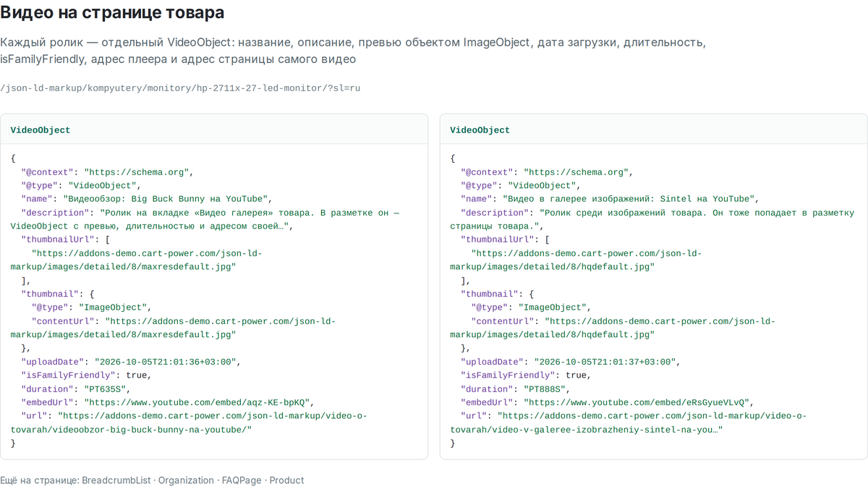Screen dimensions: 868x492
Task: Click the "contentUrl" key in the Big Buck Bunny card
Action: click(64, 321)
